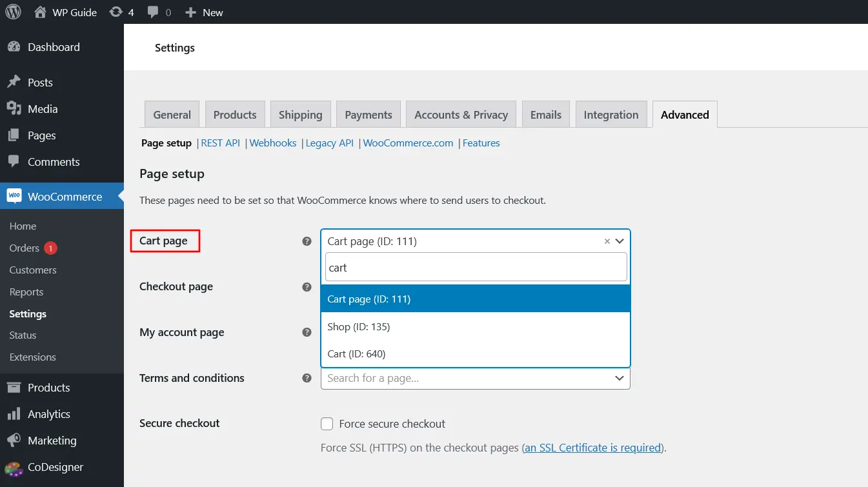
Task: Click the WordPress logo icon
Action: pyautogui.click(x=14, y=12)
